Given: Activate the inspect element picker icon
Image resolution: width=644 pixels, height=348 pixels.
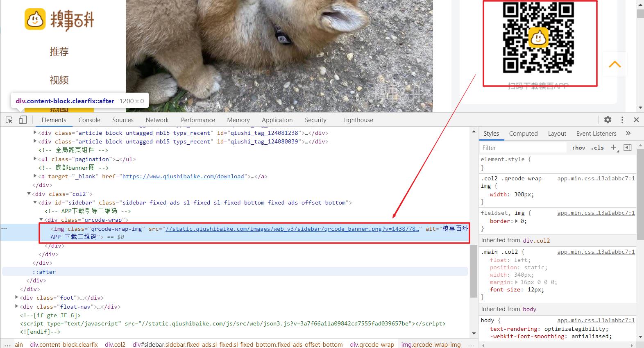Looking at the screenshot, I should click(x=9, y=120).
